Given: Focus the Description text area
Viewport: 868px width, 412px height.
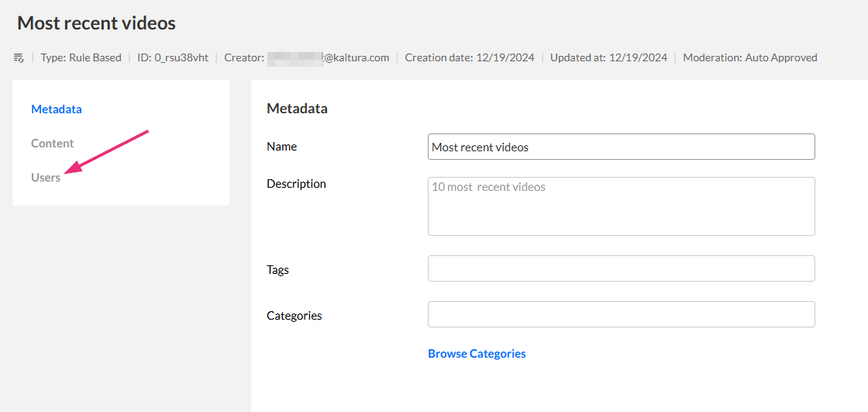Looking at the screenshot, I should click(621, 206).
